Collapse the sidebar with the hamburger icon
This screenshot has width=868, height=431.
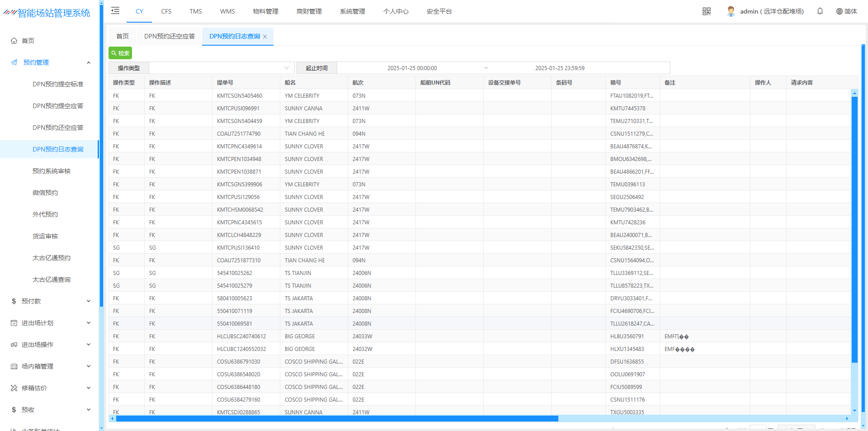tap(115, 11)
